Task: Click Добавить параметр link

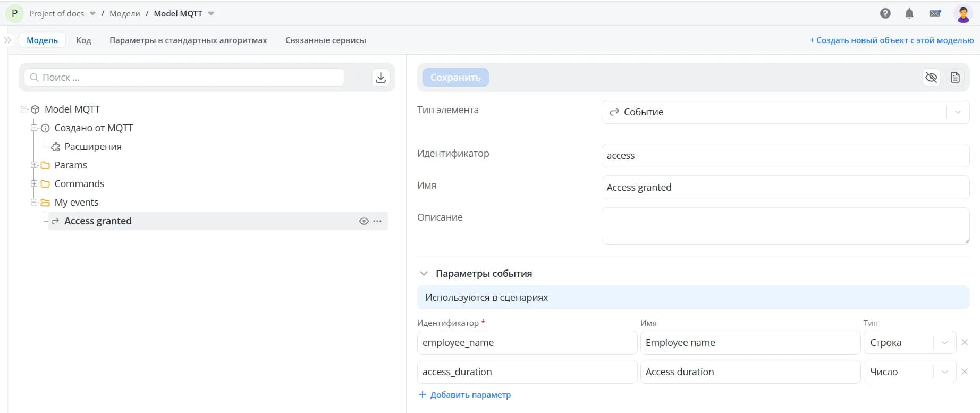Action: pyautogui.click(x=465, y=394)
